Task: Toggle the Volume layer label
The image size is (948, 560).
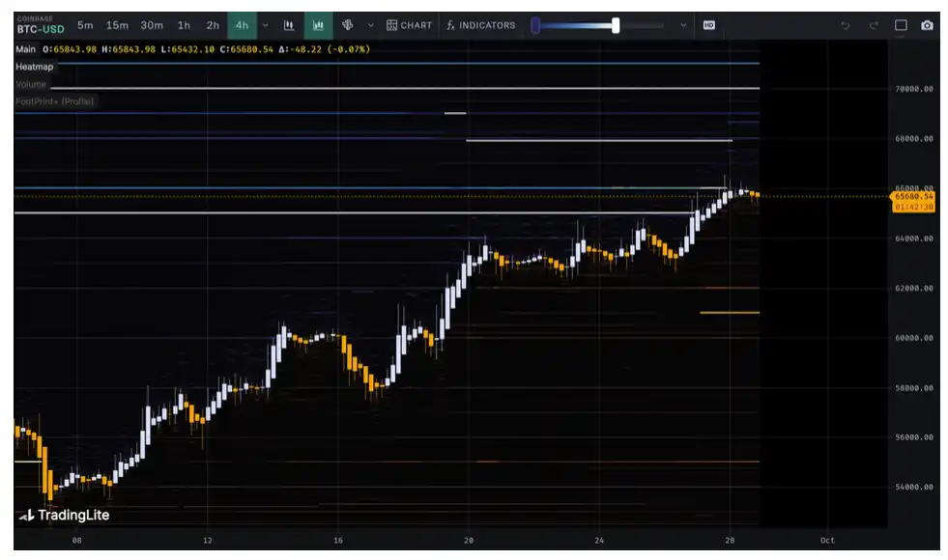Action: tap(31, 84)
